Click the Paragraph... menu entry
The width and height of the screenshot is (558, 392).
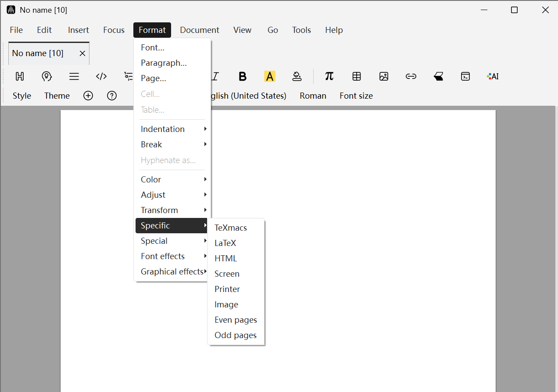pyautogui.click(x=164, y=63)
